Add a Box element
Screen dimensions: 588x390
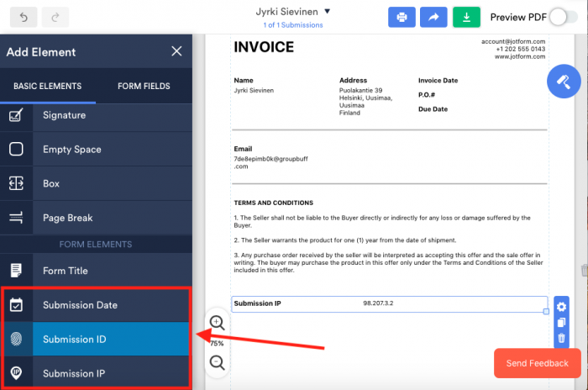pos(96,183)
